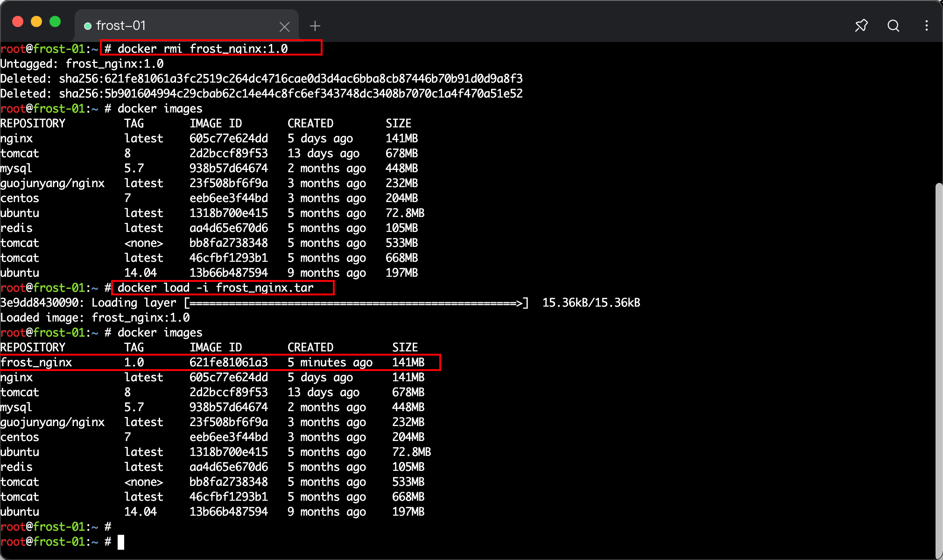
Task: Click the Loading layer progress bar
Action: pos(357,303)
